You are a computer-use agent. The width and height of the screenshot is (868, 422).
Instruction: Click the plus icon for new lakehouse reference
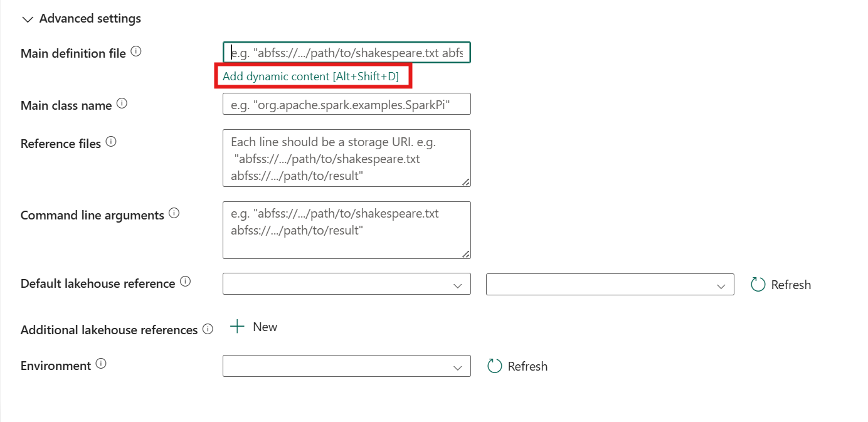point(237,327)
